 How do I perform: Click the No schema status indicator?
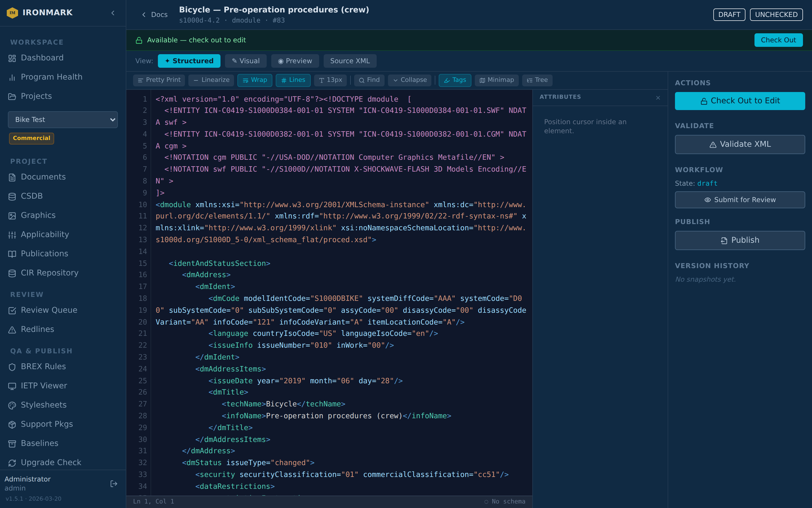[505, 501]
